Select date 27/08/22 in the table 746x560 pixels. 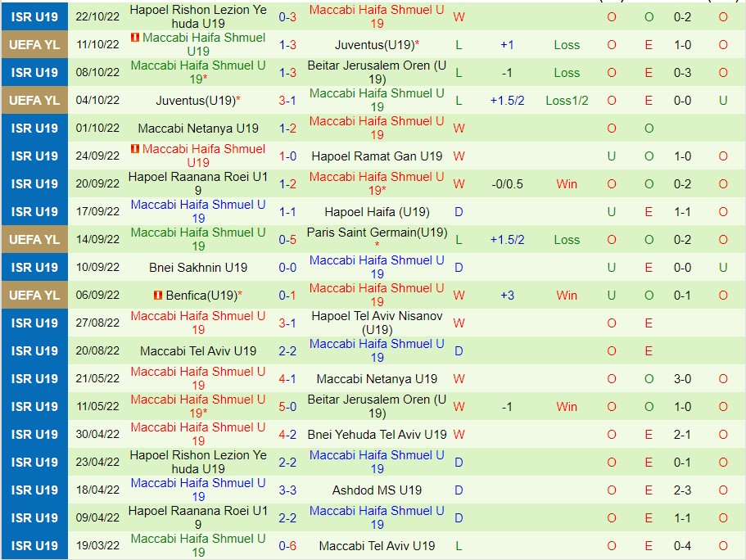[97, 323]
